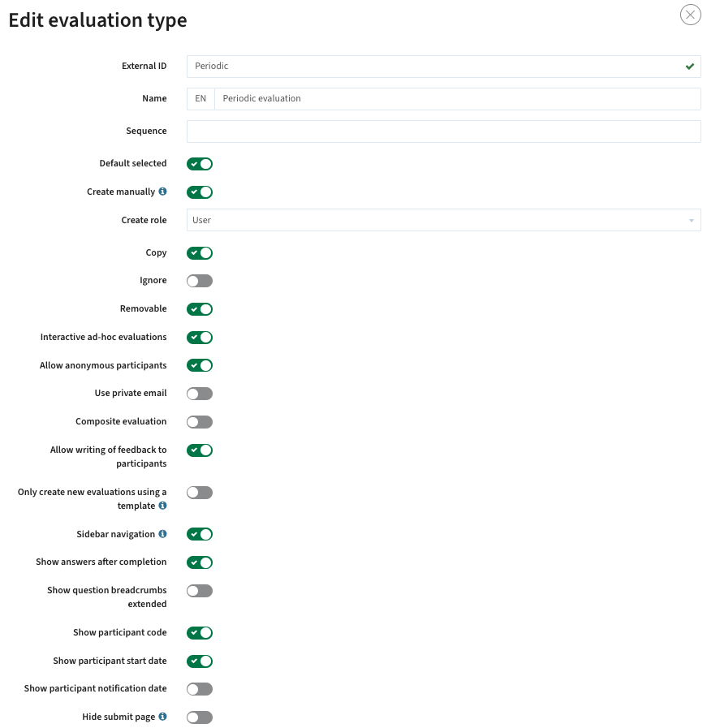
Task: Click the Create role label
Action: (144, 220)
